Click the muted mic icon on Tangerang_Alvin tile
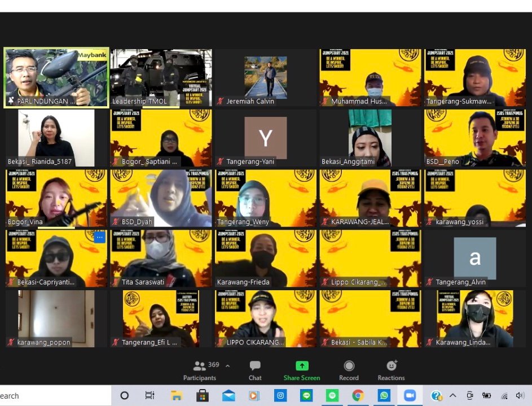This screenshot has height=406, width=532. [x=430, y=282]
